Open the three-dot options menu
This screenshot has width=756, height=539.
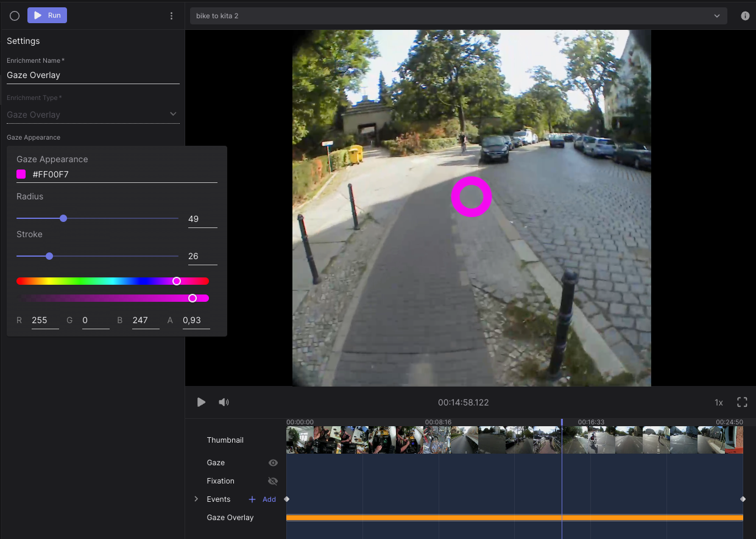tap(171, 16)
